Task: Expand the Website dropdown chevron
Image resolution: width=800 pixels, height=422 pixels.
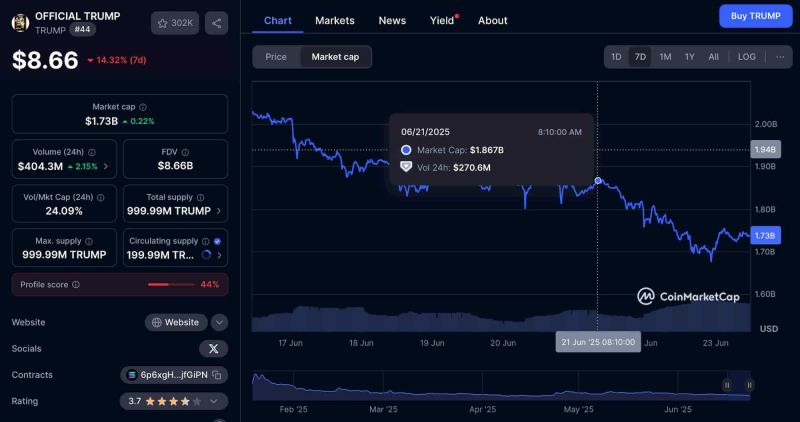Action: [219, 322]
